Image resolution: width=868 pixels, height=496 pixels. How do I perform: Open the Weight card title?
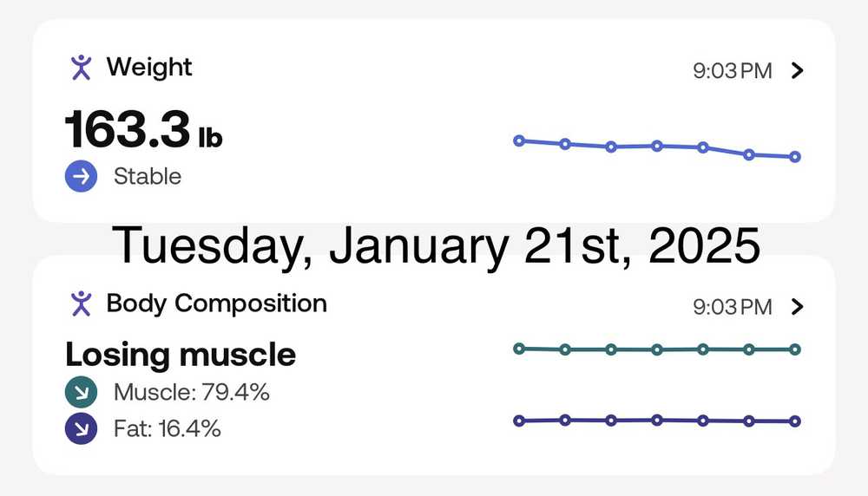coord(149,67)
